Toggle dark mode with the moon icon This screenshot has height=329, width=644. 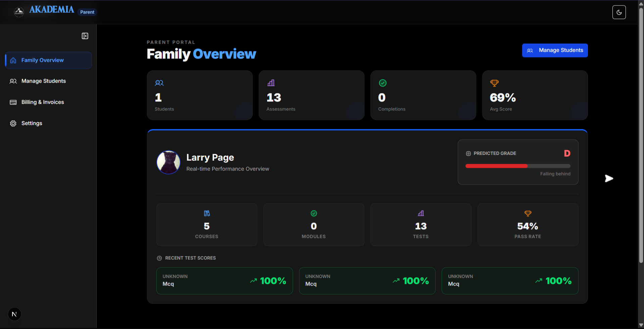(x=619, y=12)
